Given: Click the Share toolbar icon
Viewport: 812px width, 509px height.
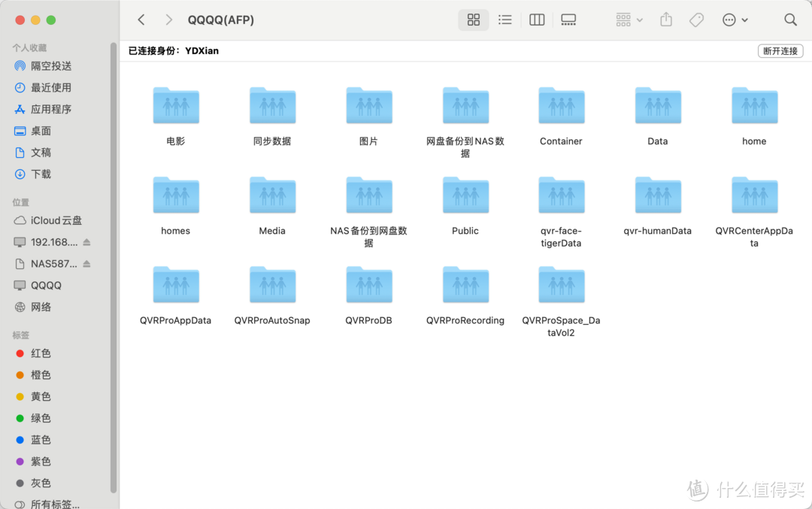Looking at the screenshot, I should pos(666,20).
